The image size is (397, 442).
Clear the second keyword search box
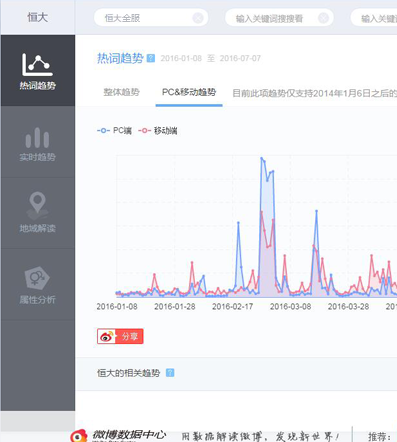click(x=323, y=18)
